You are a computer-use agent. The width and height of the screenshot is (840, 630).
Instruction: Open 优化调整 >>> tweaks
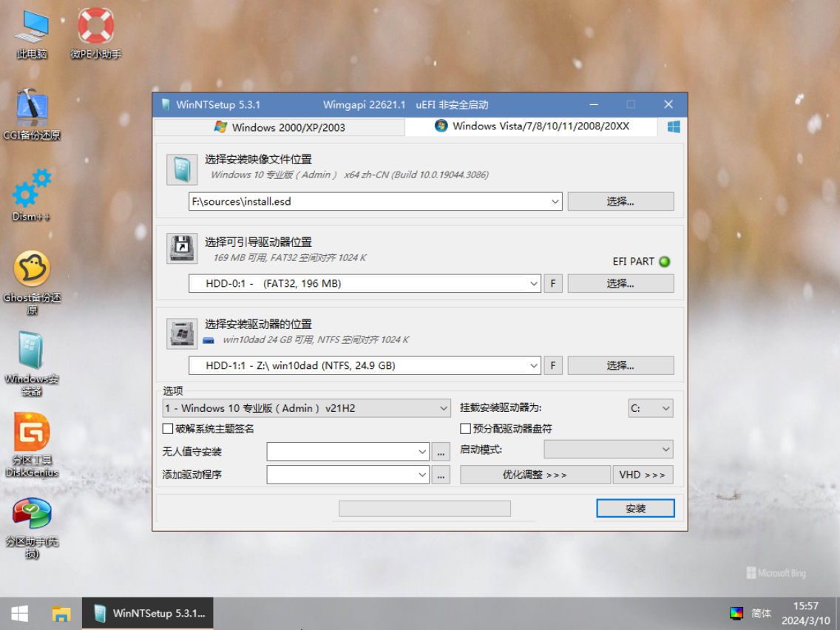point(535,475)
